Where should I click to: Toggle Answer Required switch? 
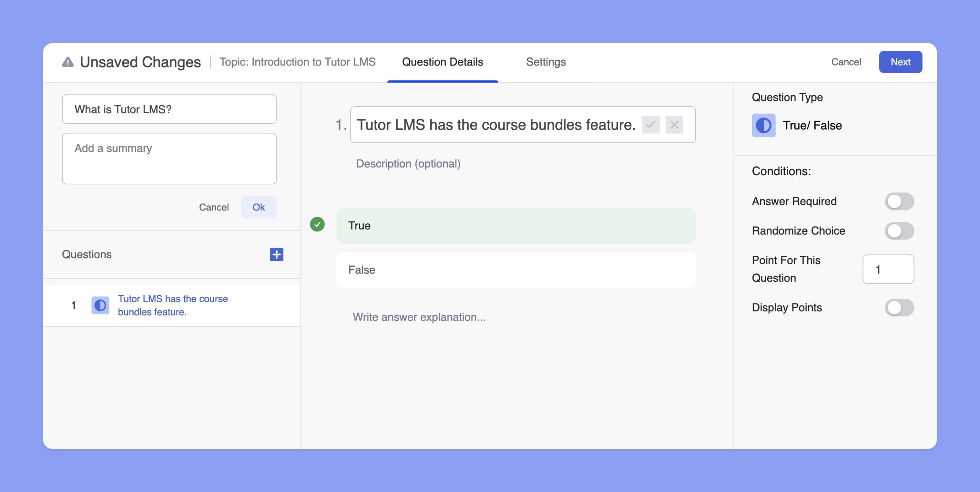[899, 201]
